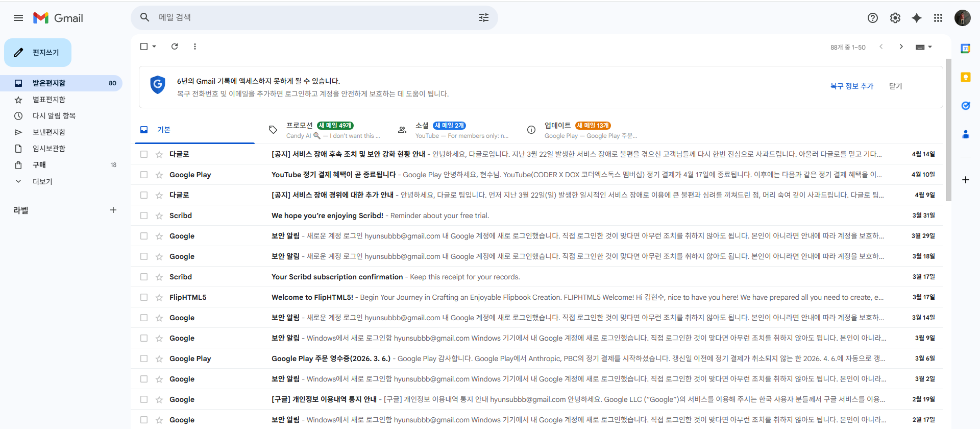This screenshot has height=429, width=980.
Task: Open Google apps grid
Action: (938, 18)
